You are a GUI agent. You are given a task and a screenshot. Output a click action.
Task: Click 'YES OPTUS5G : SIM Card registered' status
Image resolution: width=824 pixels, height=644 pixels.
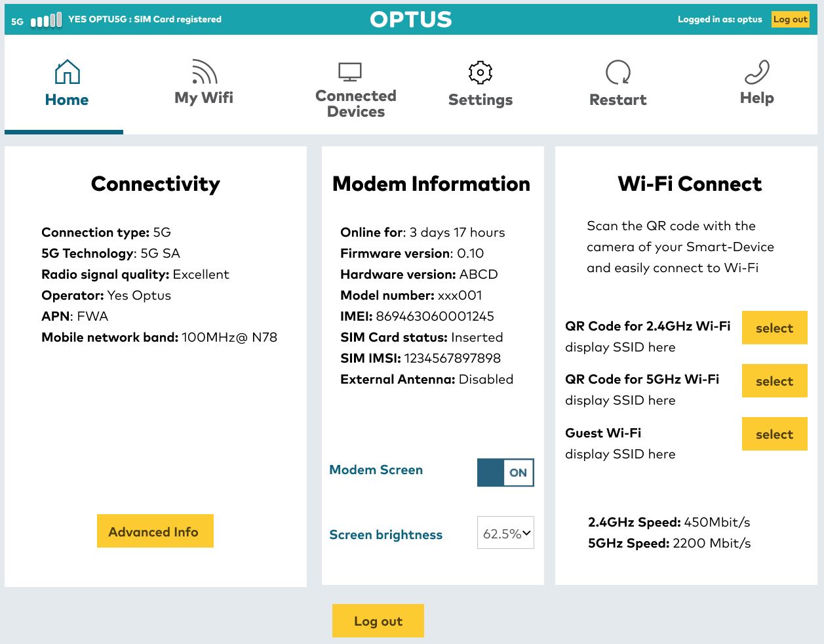coord(145,20)
